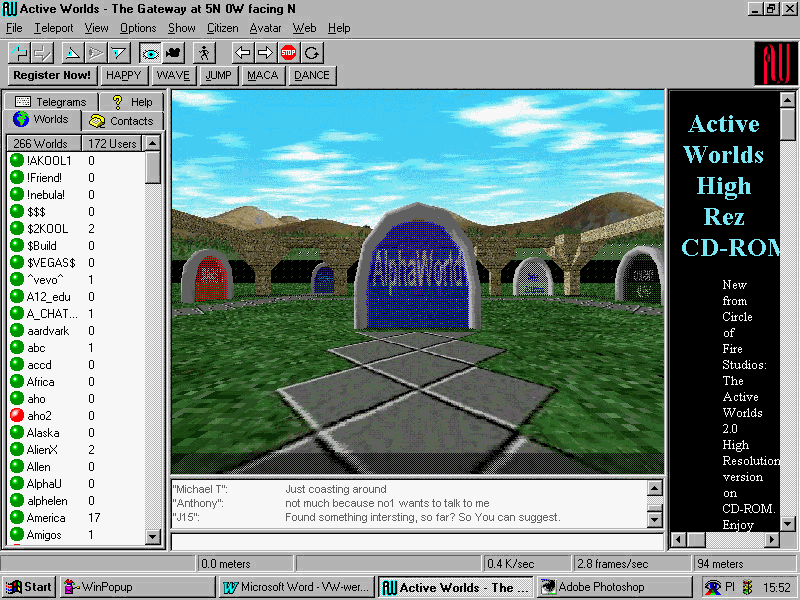Select the Worlds tab
This screenshot has height=600, width=800.
point(42,120)
